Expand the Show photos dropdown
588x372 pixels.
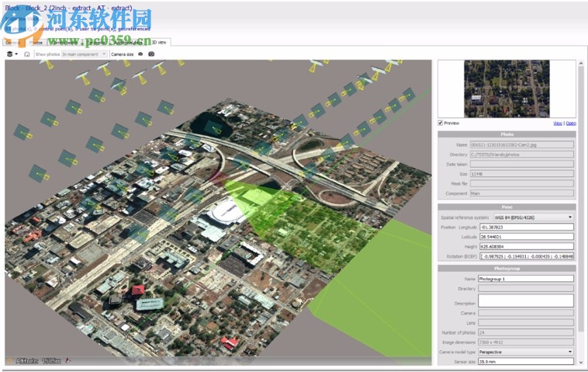85,54
